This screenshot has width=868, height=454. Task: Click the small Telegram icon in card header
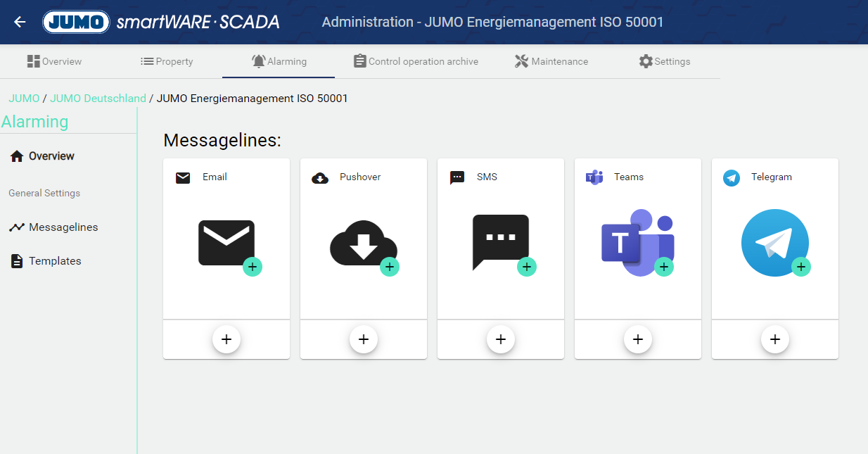(x=732, y=177)
